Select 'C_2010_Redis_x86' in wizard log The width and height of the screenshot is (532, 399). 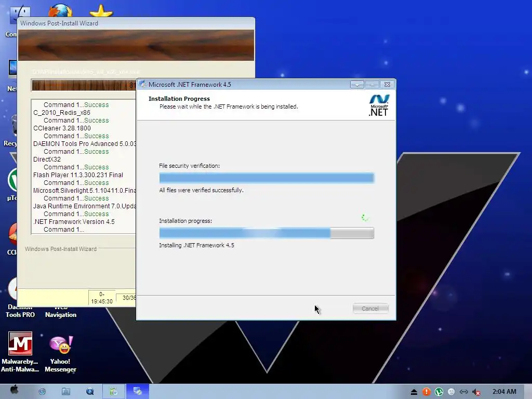62,113
